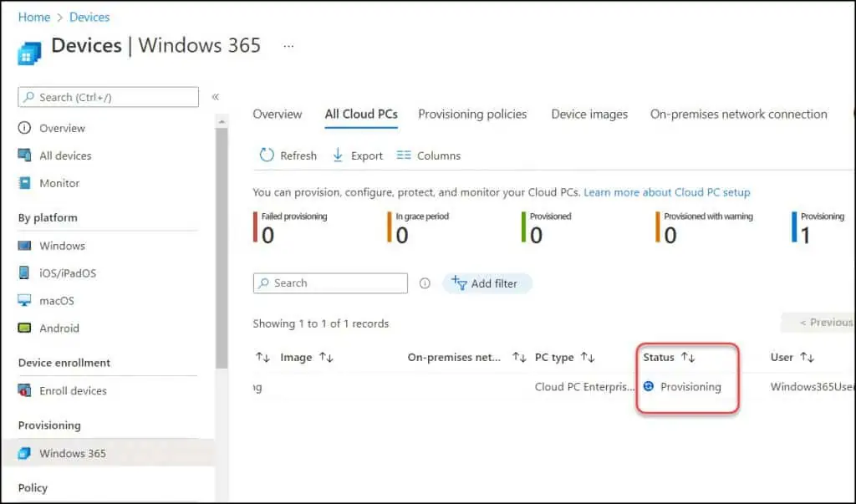Select Windows under By platform

[62, 246]
